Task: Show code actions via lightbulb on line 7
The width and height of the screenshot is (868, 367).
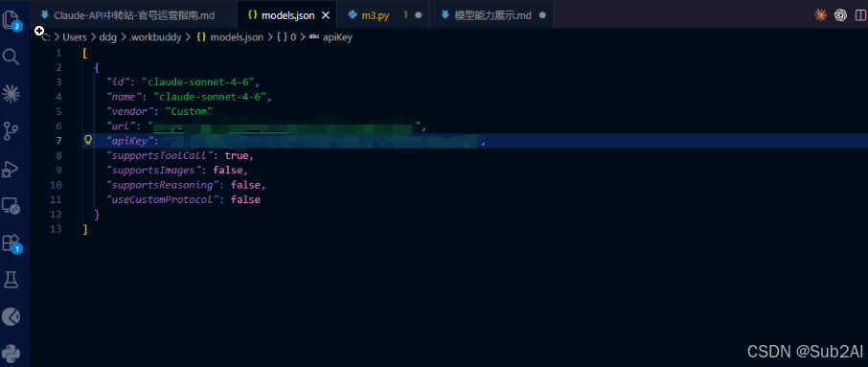Action: point(87,140)
